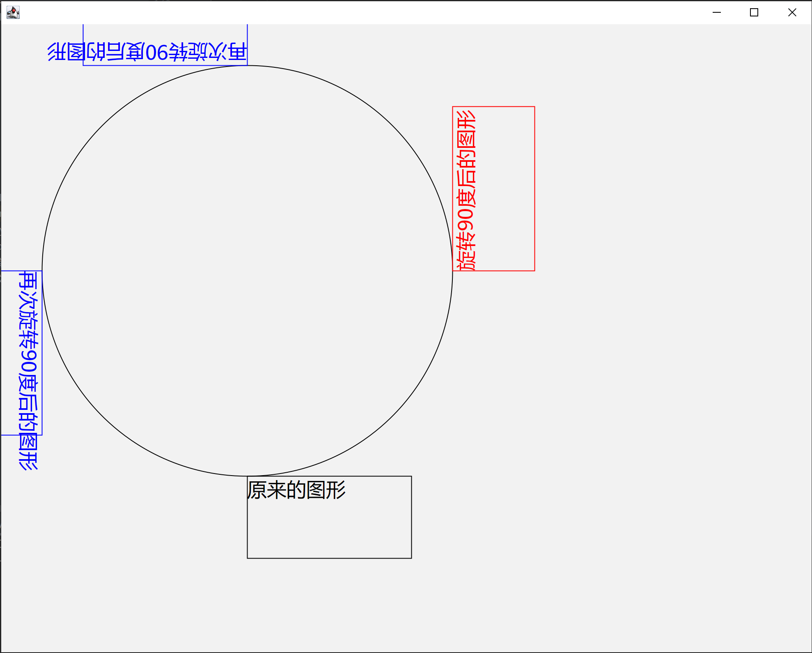Viewport: 812px width, 653px height.
Task: Click the bottom-right corner of the black rectangle
Action: click(x=411, y=558)
